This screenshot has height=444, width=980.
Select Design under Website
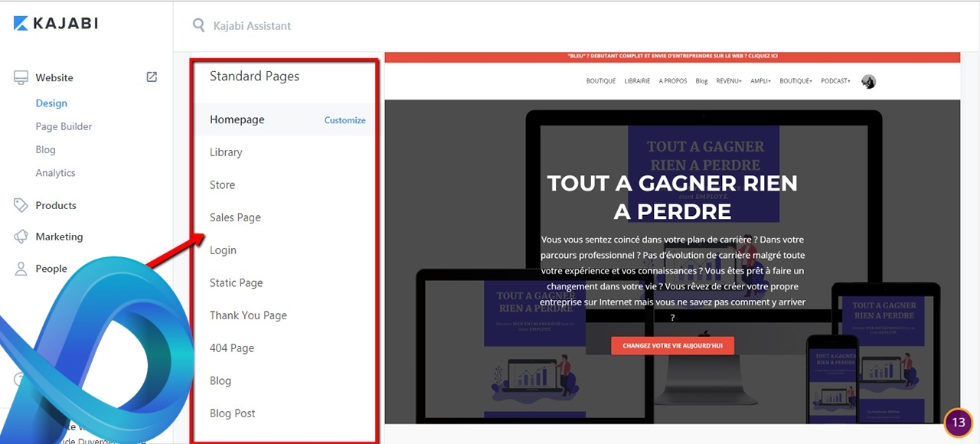click(51, 103)
